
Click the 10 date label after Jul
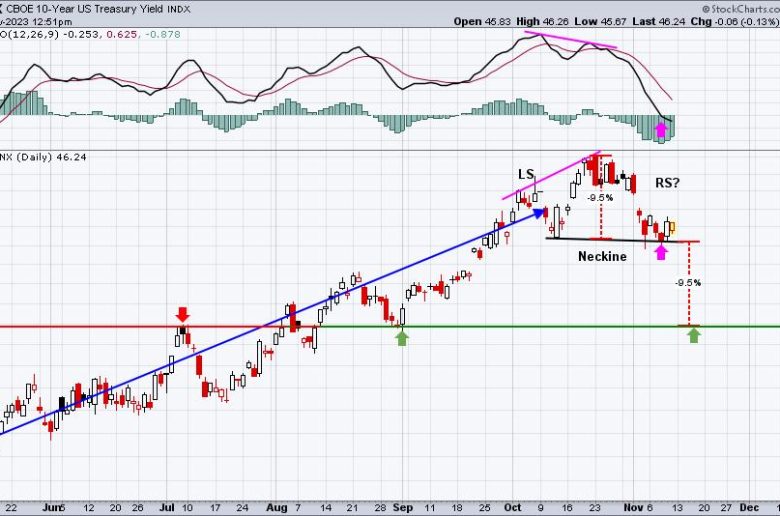coord(187,508)
